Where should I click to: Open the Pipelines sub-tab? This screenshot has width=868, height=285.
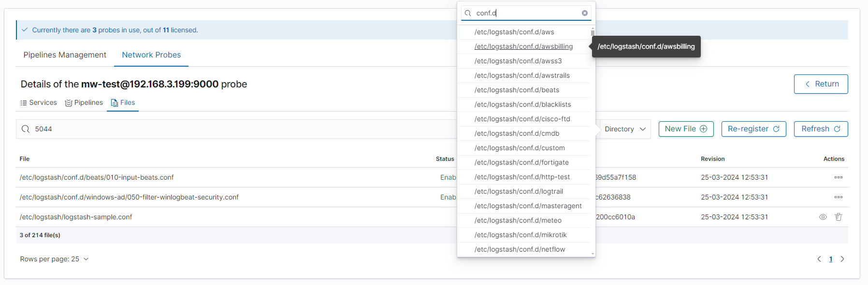point(84,102)
